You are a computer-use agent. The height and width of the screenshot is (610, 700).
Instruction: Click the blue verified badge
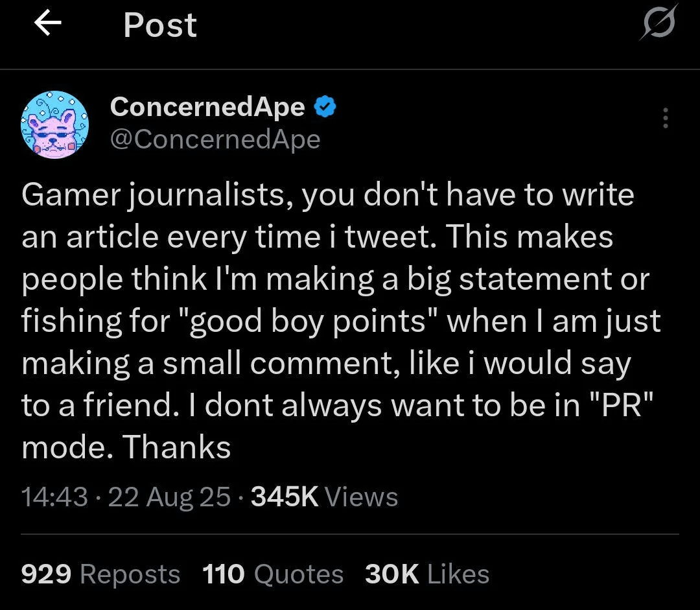coord(324,107)
